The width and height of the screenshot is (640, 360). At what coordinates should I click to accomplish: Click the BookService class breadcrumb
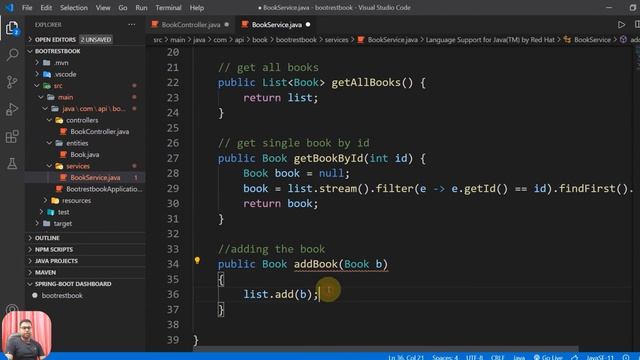(x=592, y=40)
